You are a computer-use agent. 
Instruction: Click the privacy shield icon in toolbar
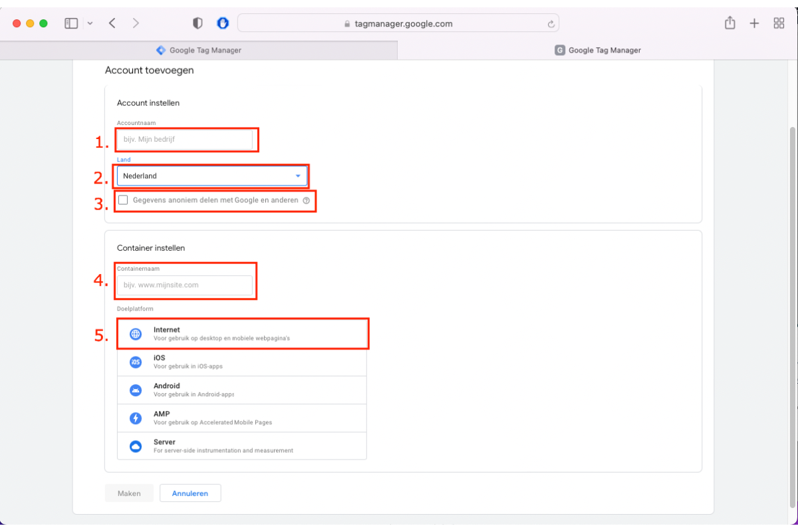tap(198, 23)
